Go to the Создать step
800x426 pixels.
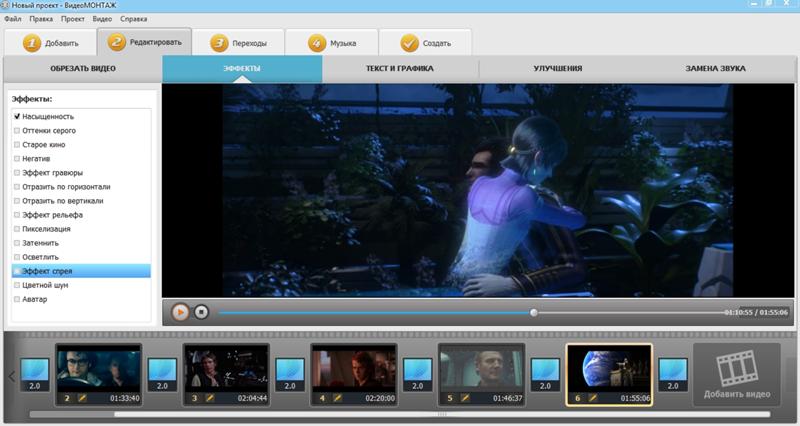tap(426, 43)
